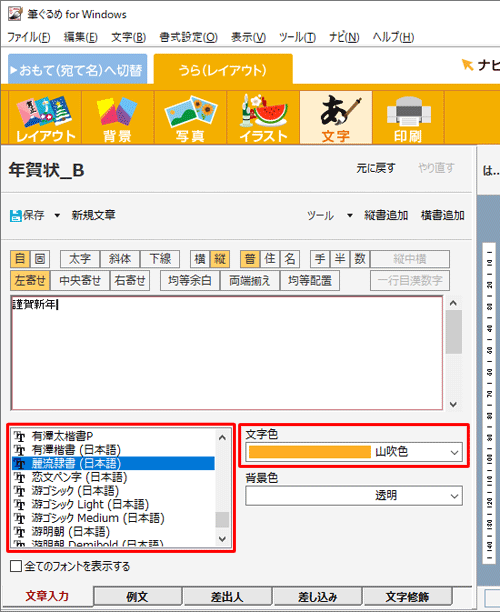
Task: Expand the 保存 dropdown arrow
Action: pos(57,215)
